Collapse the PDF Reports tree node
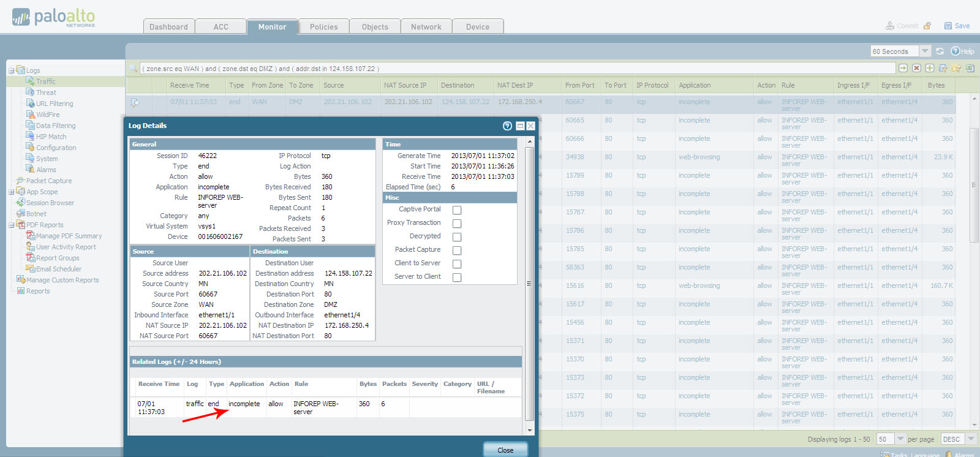 coord(11,225)
